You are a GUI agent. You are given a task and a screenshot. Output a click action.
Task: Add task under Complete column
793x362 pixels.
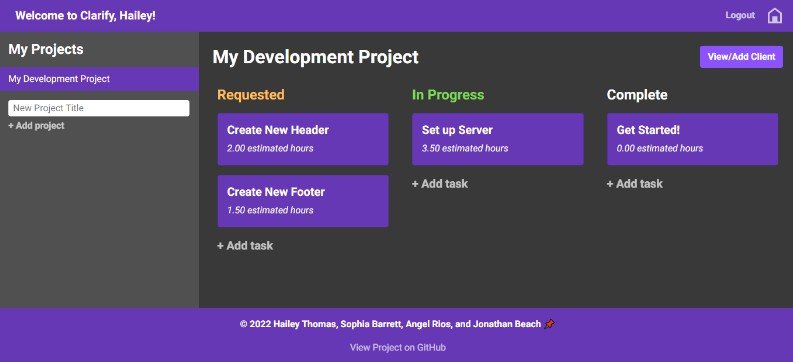point(634,184)
